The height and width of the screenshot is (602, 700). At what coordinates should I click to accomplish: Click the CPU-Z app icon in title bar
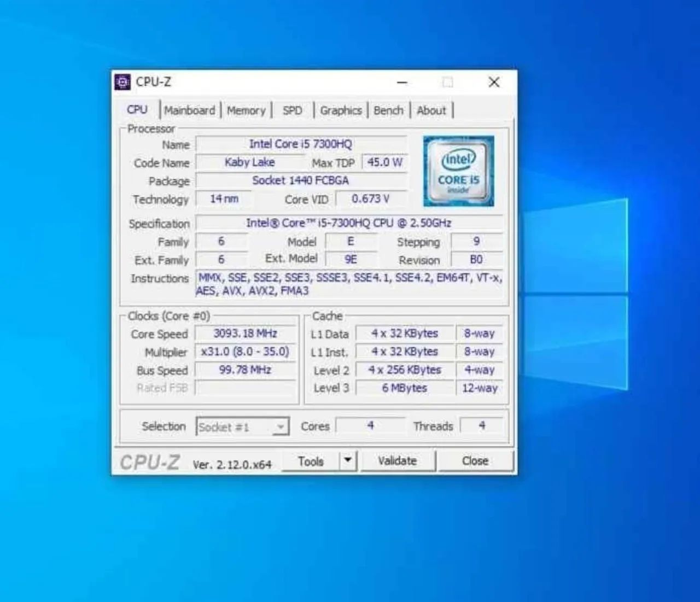123,82
